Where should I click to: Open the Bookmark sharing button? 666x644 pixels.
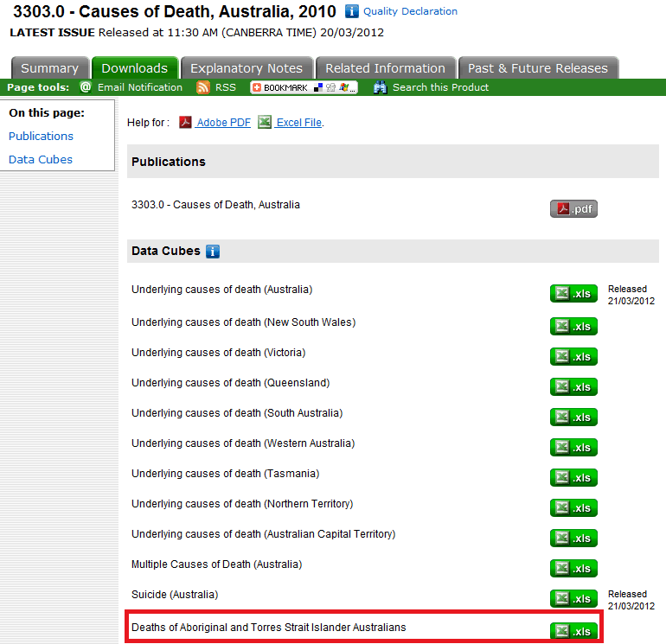[304, 87]
